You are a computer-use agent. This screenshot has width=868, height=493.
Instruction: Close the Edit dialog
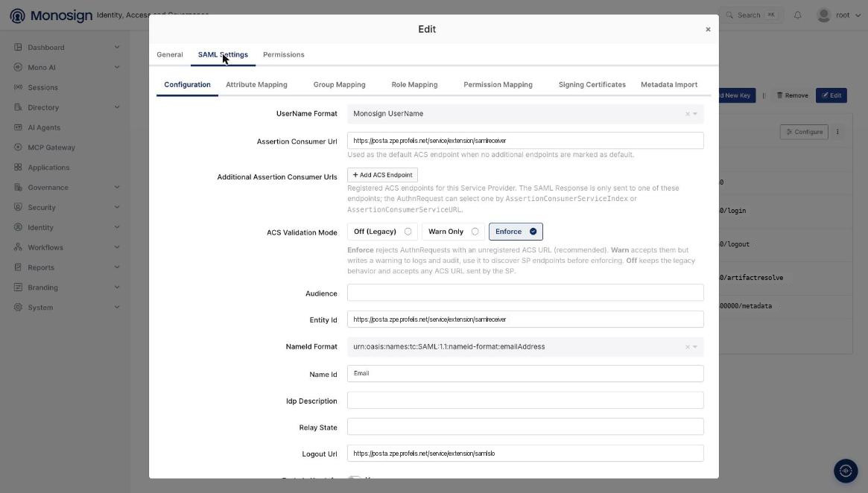coord(708,29)
